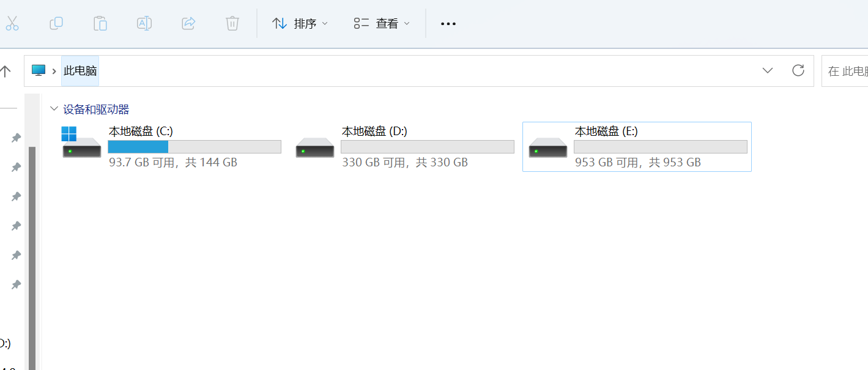
Task: Click the Paste clipboard icon
Action: pos(100,23)
